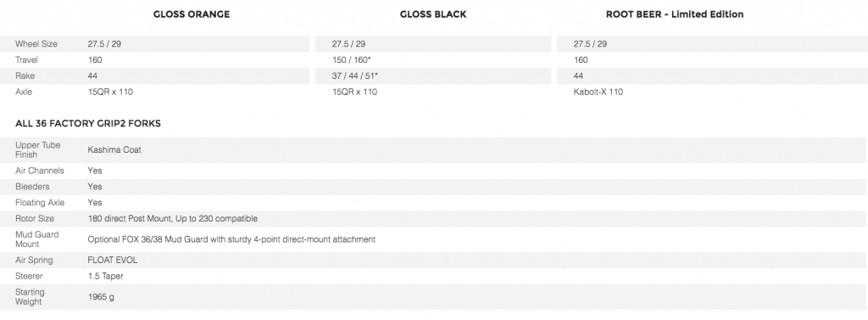Select the Kabolt-X 110 axle value
This screenshot has height=320, width=868.
click(x=598, y=92)
